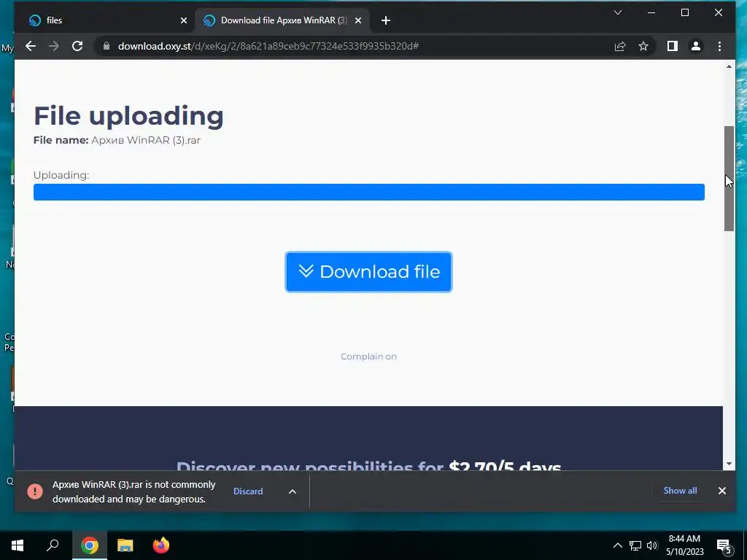
Task: Click the blue Download file button
Action: [368, 272]
